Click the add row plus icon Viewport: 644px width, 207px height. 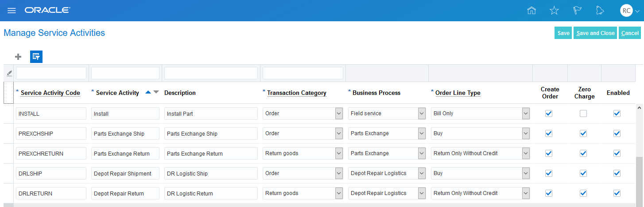(18, 56)
